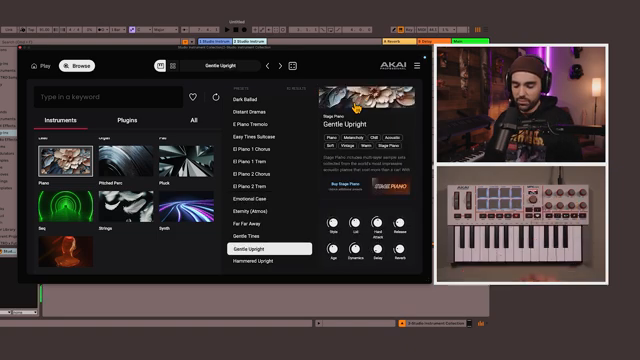Open the AKAI hamburger menu
Viewport: 640px width, 360px height.
pyautogui.click(x=417, y=65)
